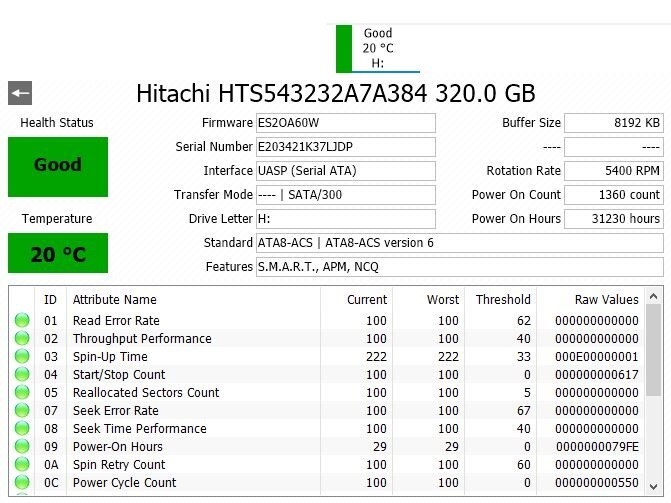Select the Power Cycle Count attribute name
Viewport: 671px width, 503px height.
click(124, 482)
